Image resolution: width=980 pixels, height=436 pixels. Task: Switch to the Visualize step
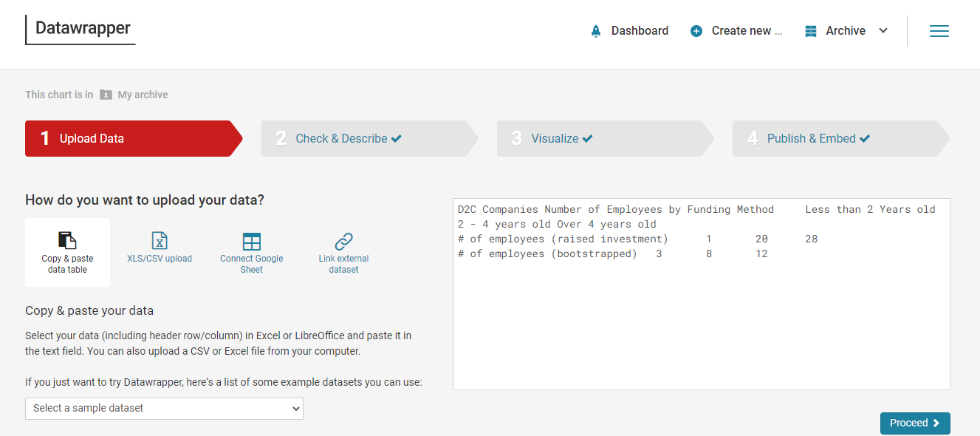(x=561, y=139)
